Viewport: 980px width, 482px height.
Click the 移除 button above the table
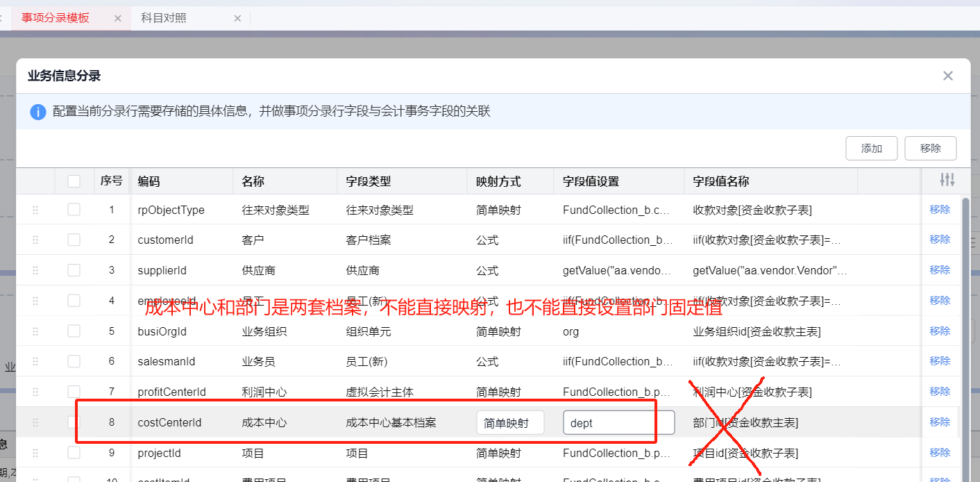(930, 149)
